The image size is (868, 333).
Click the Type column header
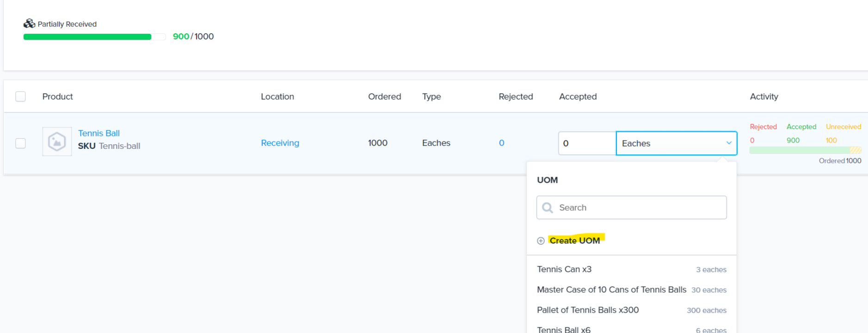(x=431, y=97)
